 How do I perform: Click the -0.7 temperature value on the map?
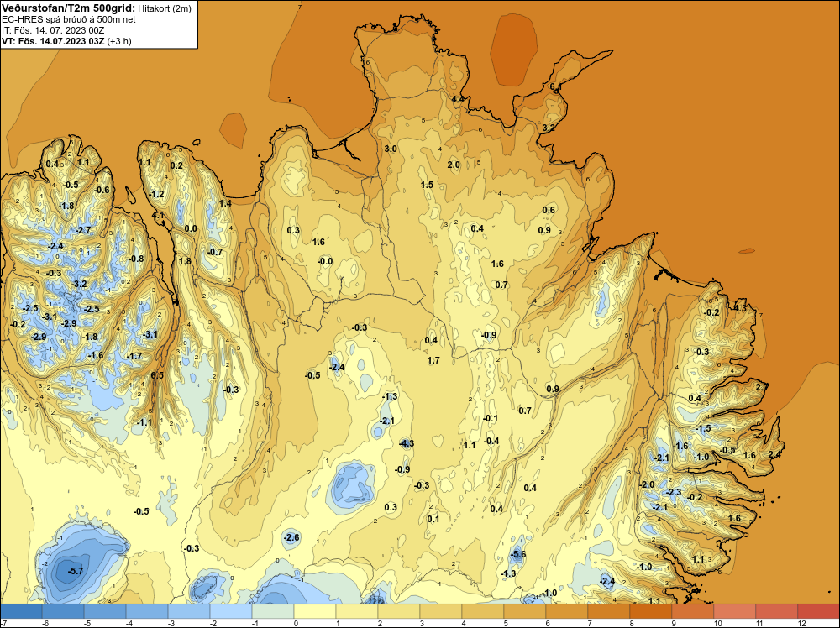click(x=215, y=252)
